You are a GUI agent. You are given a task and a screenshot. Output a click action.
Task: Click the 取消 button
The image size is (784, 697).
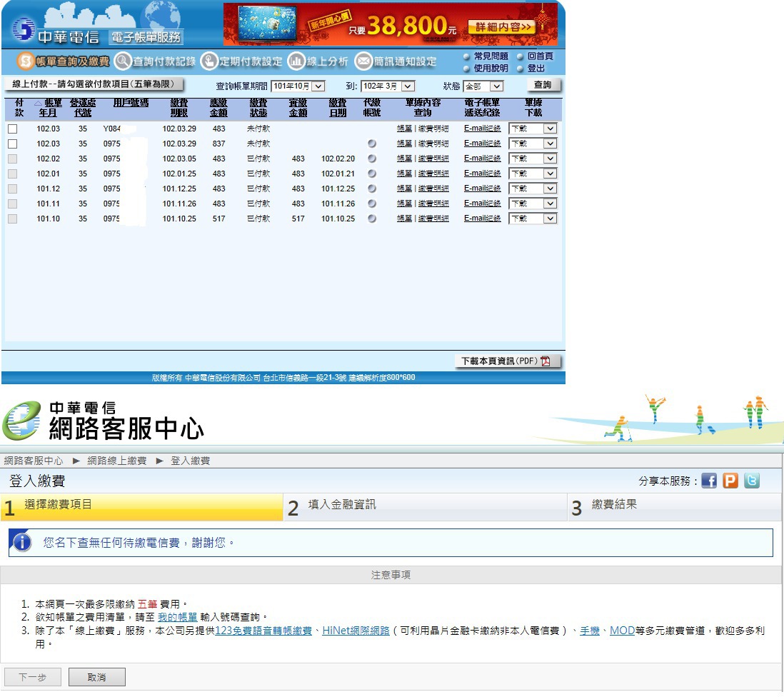97,677
